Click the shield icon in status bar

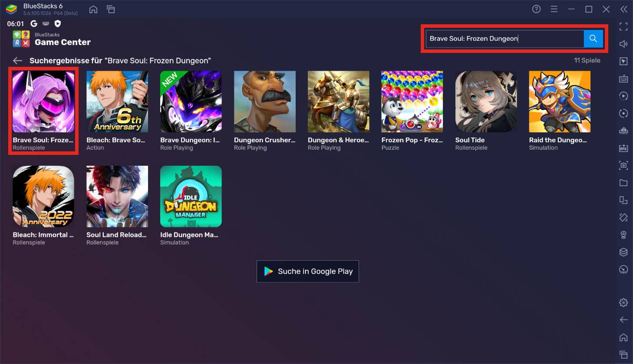click(58, 23)
